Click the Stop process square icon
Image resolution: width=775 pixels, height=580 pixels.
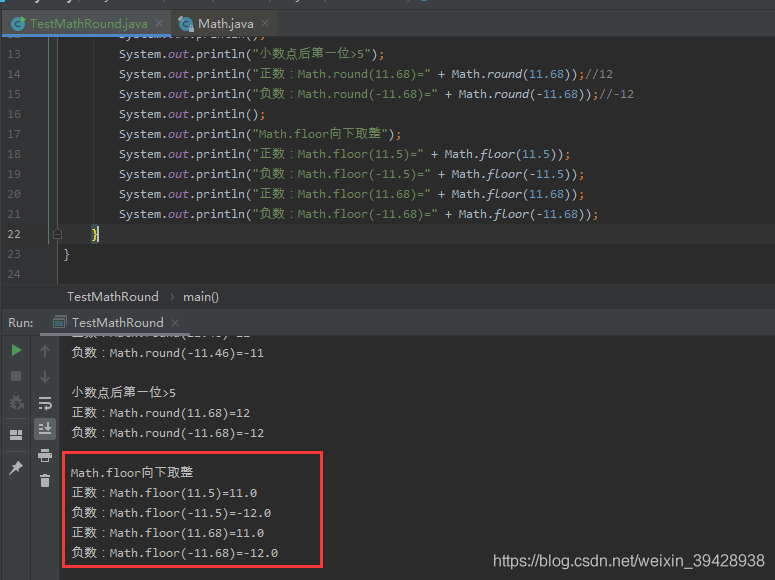coord(16,376)
